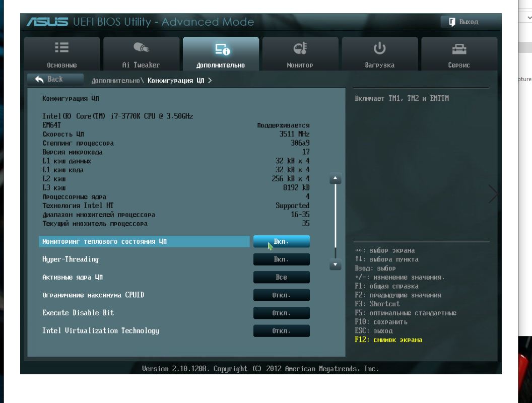Click the Загрузка power icon
532x403 pixels.
(379, 48)
